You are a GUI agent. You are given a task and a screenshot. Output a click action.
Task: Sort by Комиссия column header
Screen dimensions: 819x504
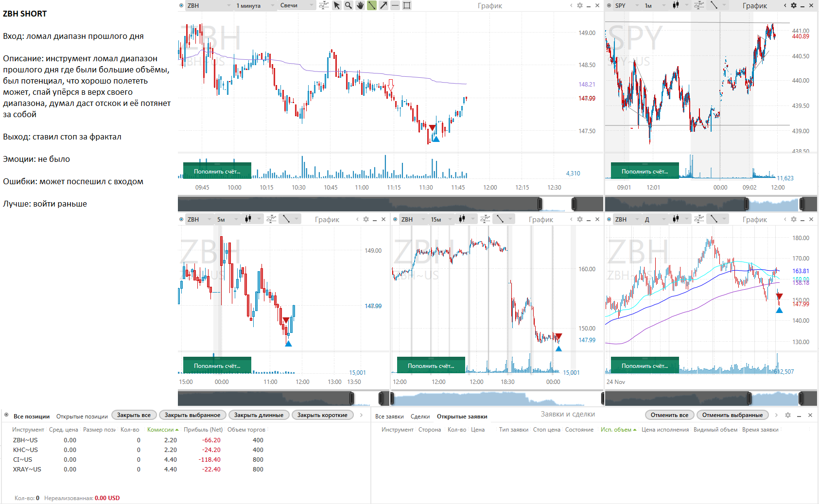point(163,430)
